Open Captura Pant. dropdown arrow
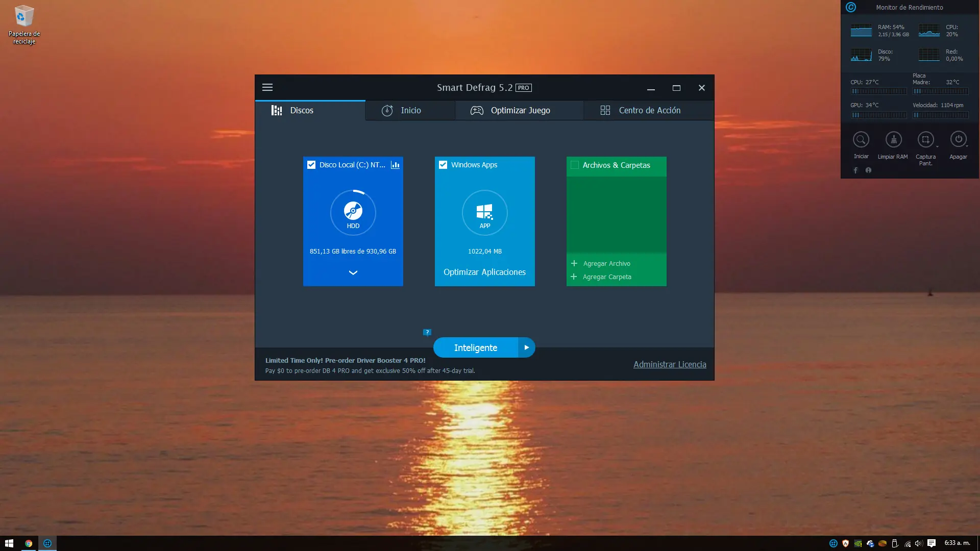This screenshot has width=980, height=551. tap(937, 146)
